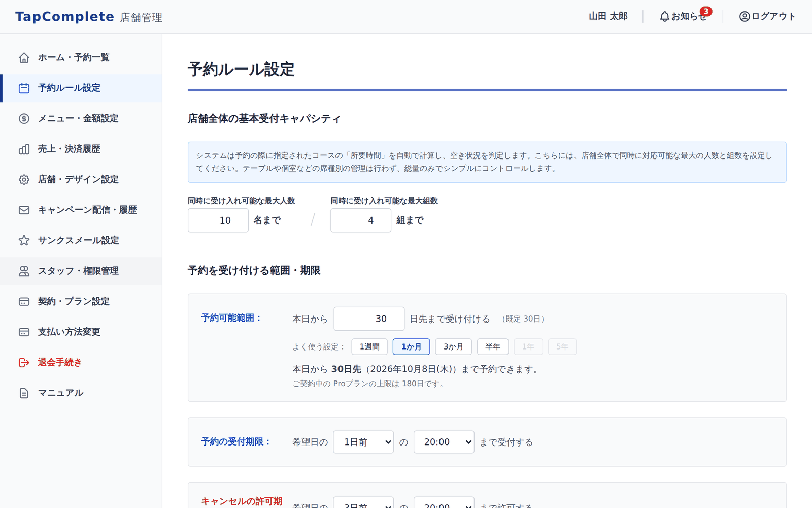
Task: Click the text ご契約中の Proプランの上限は 180日です。
Action: (369, 384)
